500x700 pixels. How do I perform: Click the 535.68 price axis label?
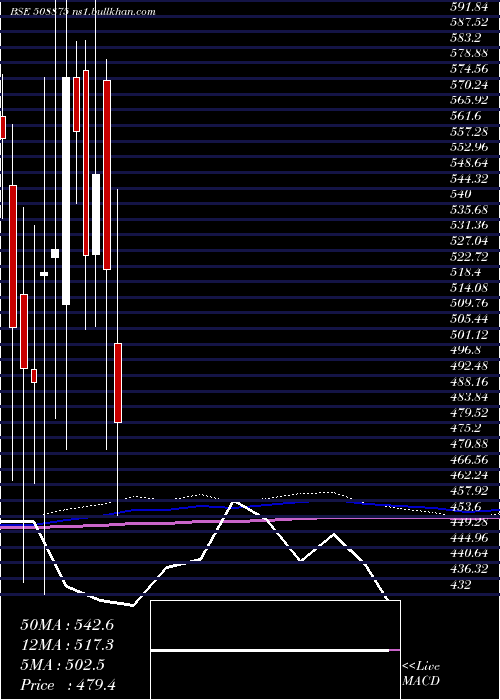tap(470, 209)
